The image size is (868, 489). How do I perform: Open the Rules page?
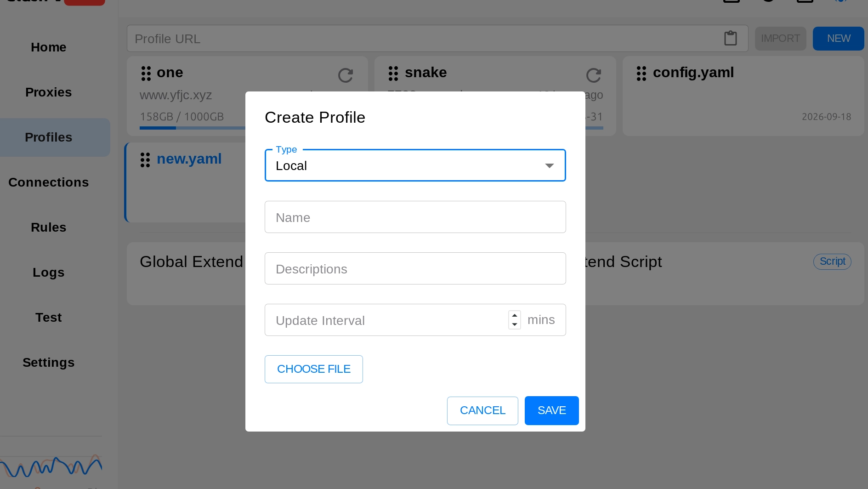[49, 227]
